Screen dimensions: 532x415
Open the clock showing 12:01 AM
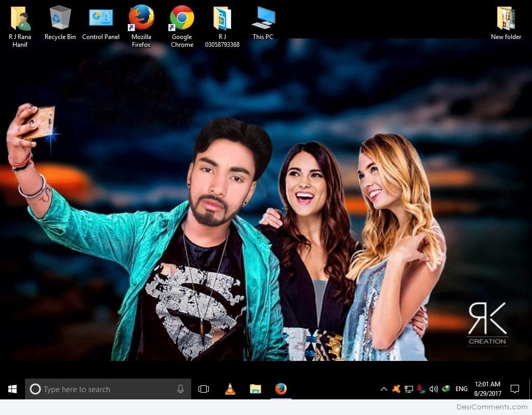coord(487,389)
